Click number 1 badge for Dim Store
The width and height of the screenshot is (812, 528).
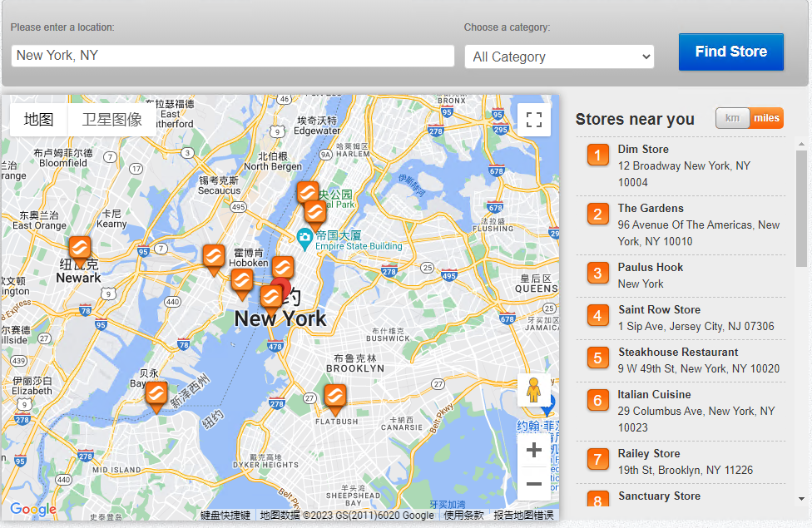[597, 155]
